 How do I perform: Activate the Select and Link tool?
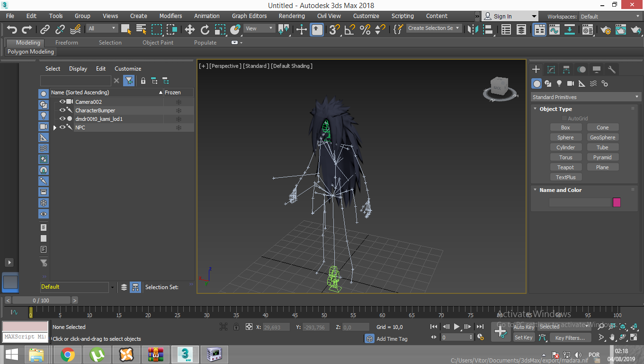coord(45,30)
